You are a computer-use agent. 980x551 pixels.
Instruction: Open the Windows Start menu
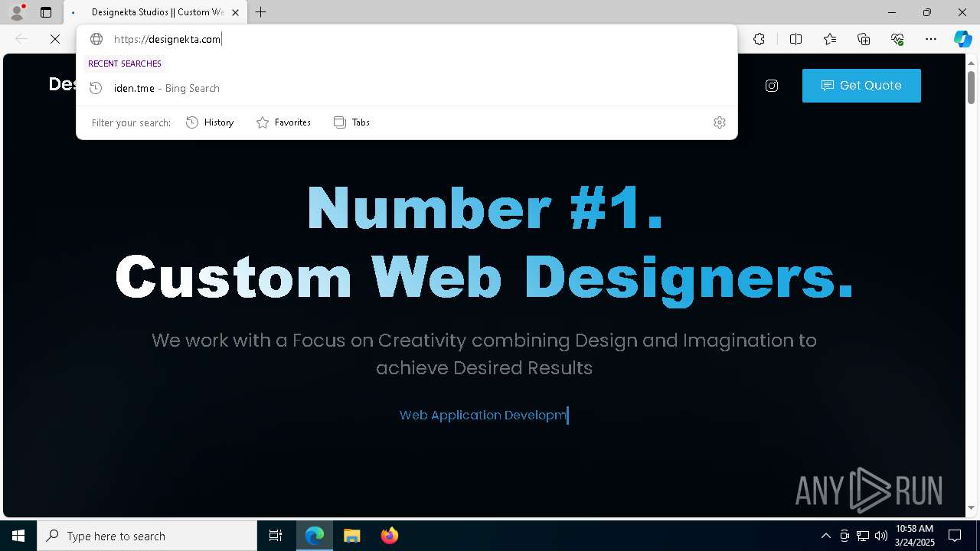tap(18, 536)
